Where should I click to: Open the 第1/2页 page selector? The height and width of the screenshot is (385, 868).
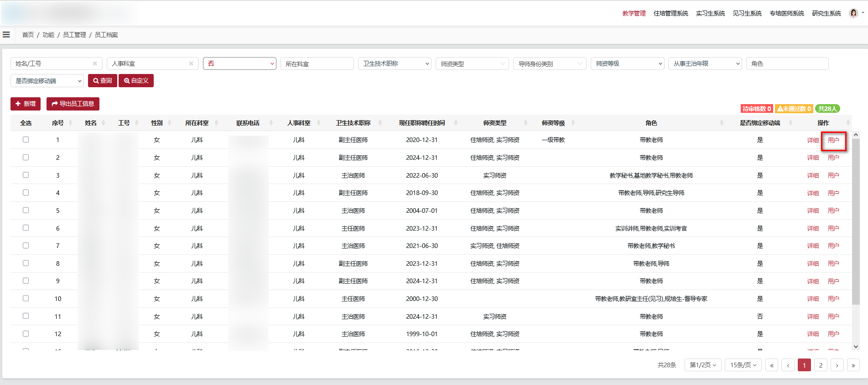tap(703, 365)
